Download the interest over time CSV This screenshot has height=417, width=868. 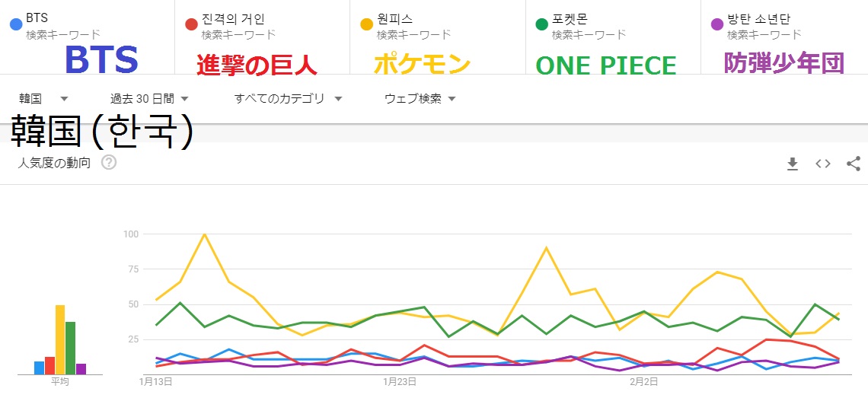click(x=793, y=164)
